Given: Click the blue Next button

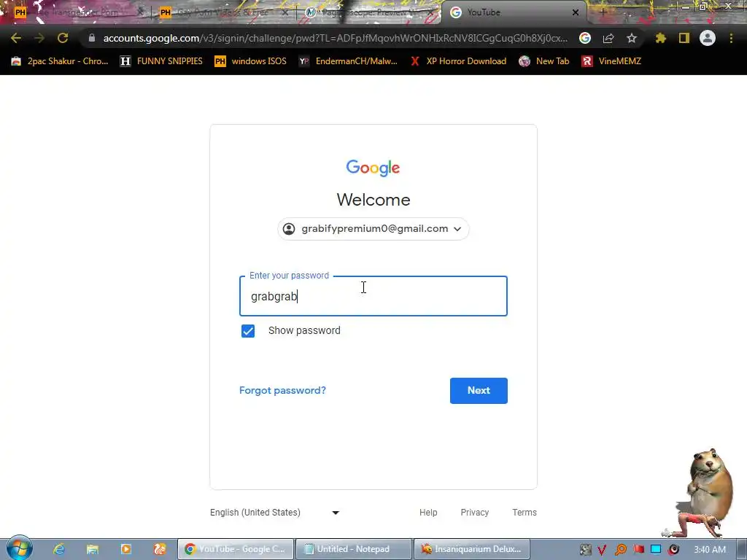Looking at the screenshot, I should (x=479, y=391).
